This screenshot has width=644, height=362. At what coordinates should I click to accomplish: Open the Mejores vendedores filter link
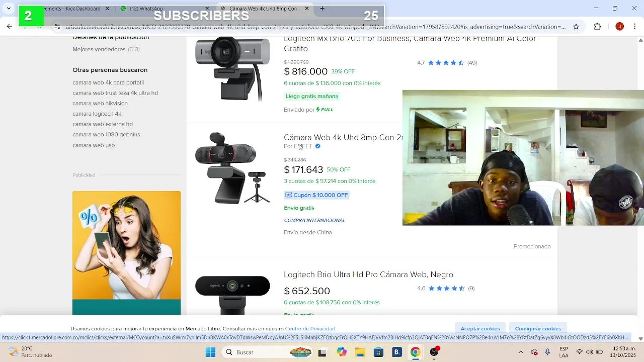[x=106, y=49]
